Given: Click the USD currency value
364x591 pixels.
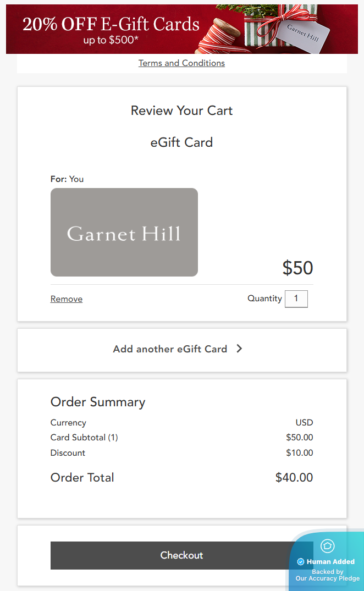Looking at the screenshot, I should 304,423.
